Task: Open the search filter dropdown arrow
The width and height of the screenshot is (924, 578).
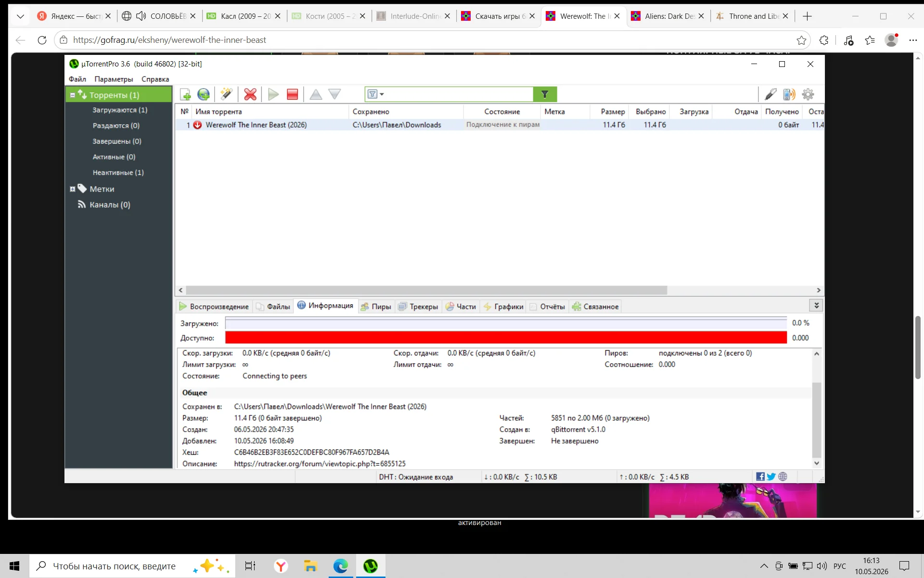Action: (382, 94)
